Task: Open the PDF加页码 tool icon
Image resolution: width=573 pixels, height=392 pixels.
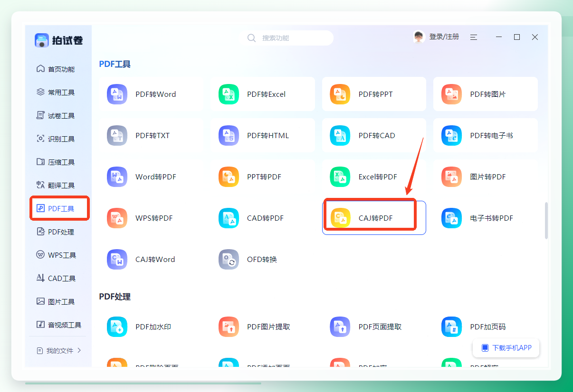Action: 451,327
